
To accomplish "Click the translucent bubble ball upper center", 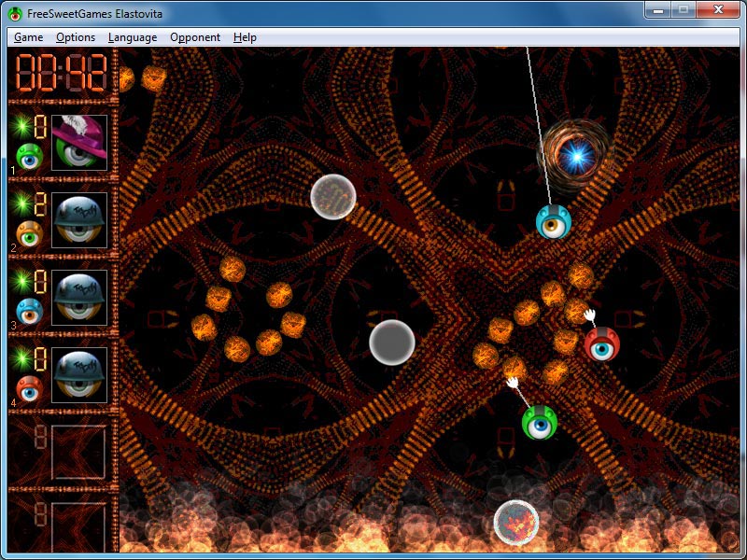I will [x=333, y=197].
